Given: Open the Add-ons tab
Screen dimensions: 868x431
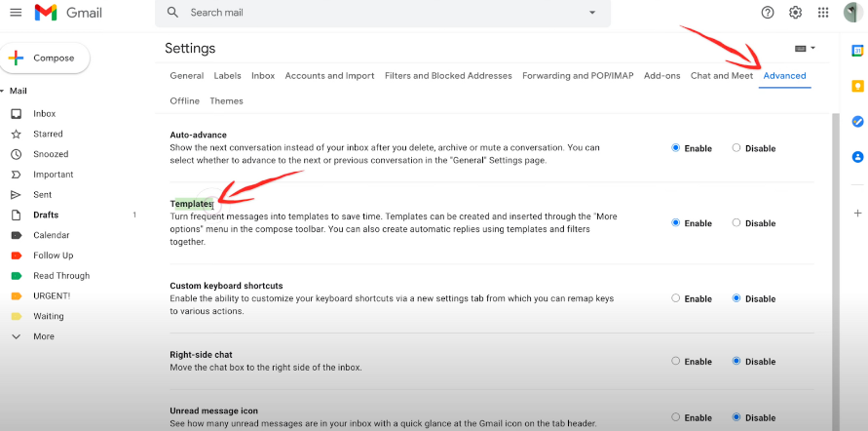Looking at the screenshot, I should pos(662,76).
